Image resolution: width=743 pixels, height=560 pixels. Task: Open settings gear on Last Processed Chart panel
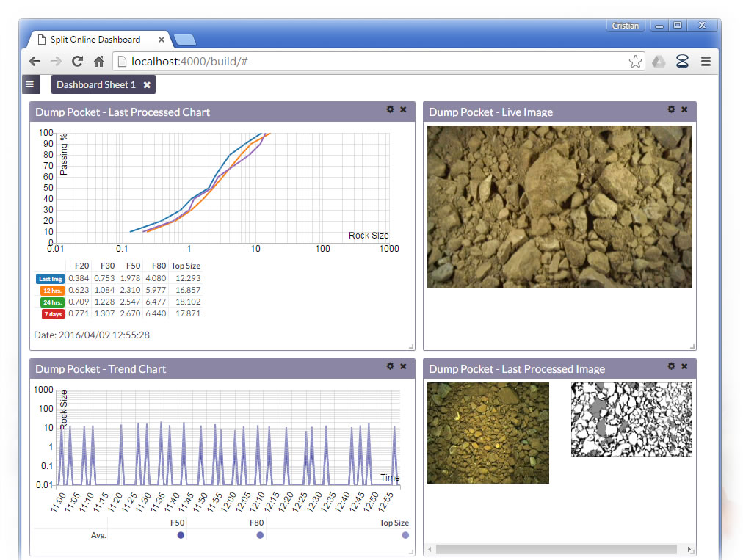click(391, 109)
